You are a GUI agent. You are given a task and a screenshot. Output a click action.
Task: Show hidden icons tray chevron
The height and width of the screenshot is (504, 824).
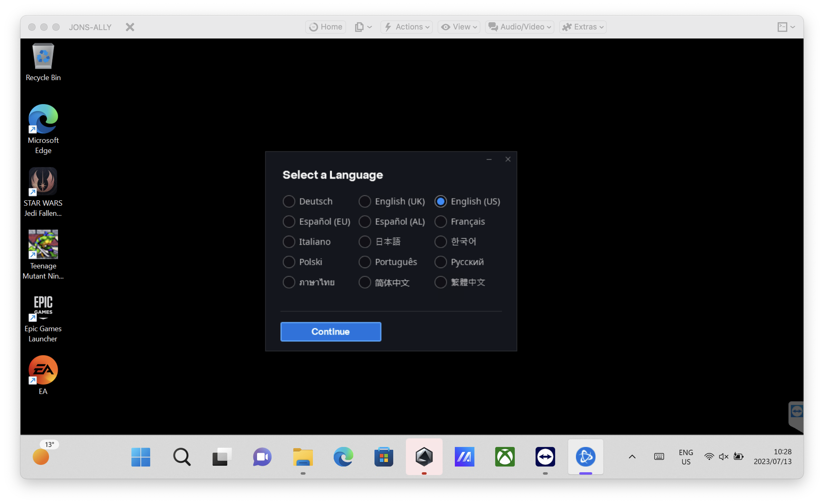point(632,456)
